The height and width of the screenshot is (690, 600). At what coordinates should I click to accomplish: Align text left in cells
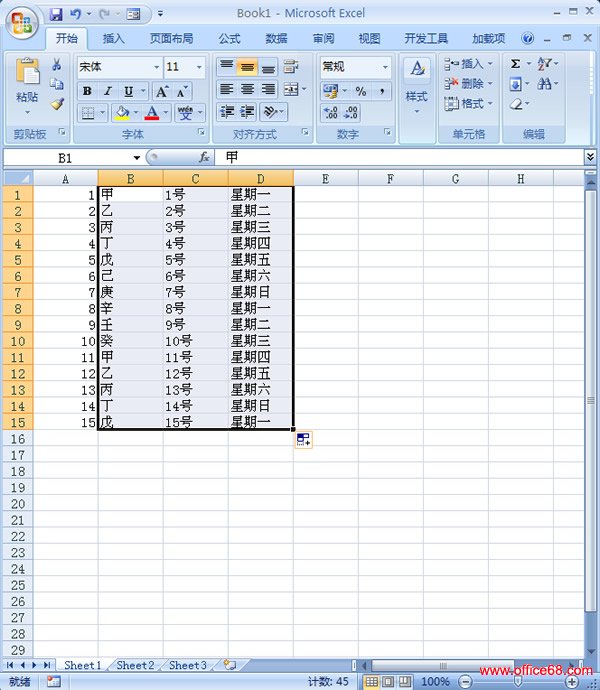[x=226, y=89]
